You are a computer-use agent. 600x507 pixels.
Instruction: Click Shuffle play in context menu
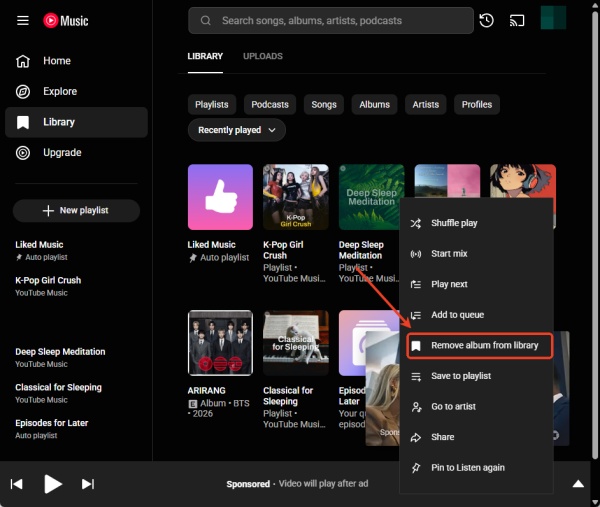click(476, 223)
